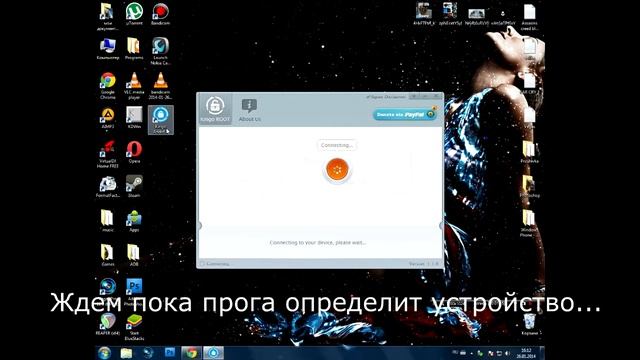Open the Windows Phone folder on desktop
Image resolution: width=640 pixels, height=360 pixels.
pyautogui.click(x=529, y=223)
